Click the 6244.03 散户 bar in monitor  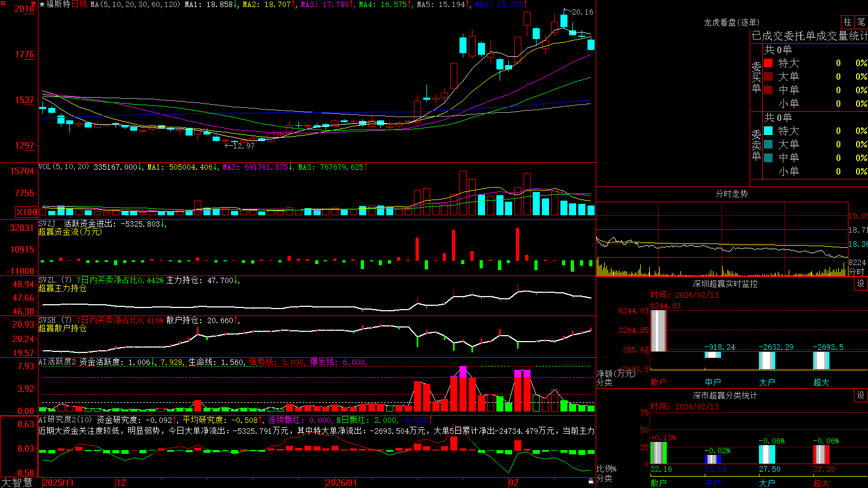658,331
